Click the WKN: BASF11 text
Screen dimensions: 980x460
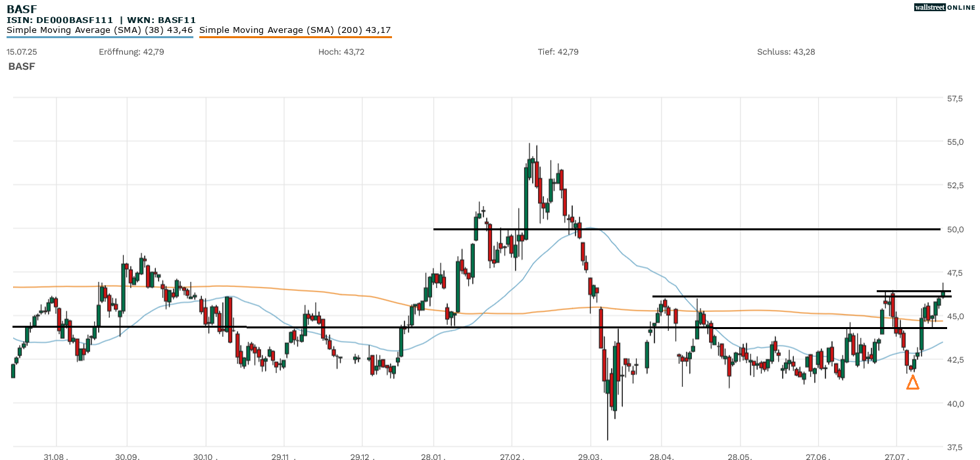(x=160, y=20)
